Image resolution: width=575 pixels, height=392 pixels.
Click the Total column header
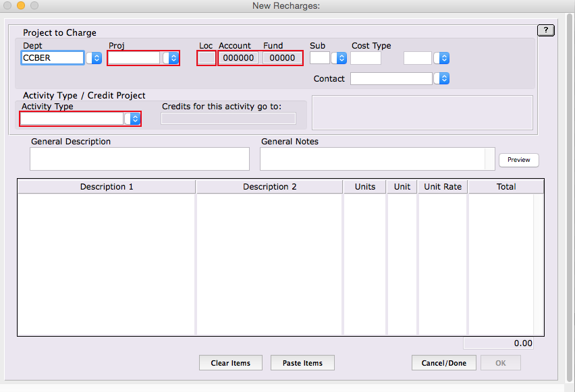505,187
